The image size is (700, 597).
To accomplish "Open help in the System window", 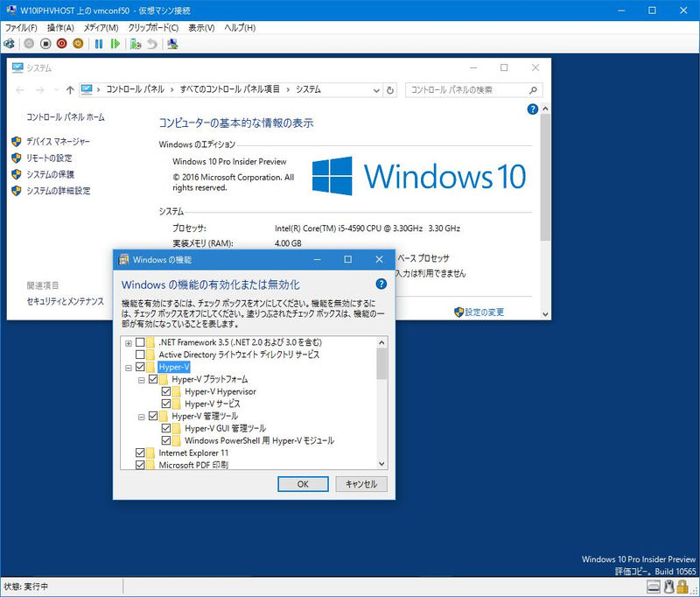I will [532, 109].
